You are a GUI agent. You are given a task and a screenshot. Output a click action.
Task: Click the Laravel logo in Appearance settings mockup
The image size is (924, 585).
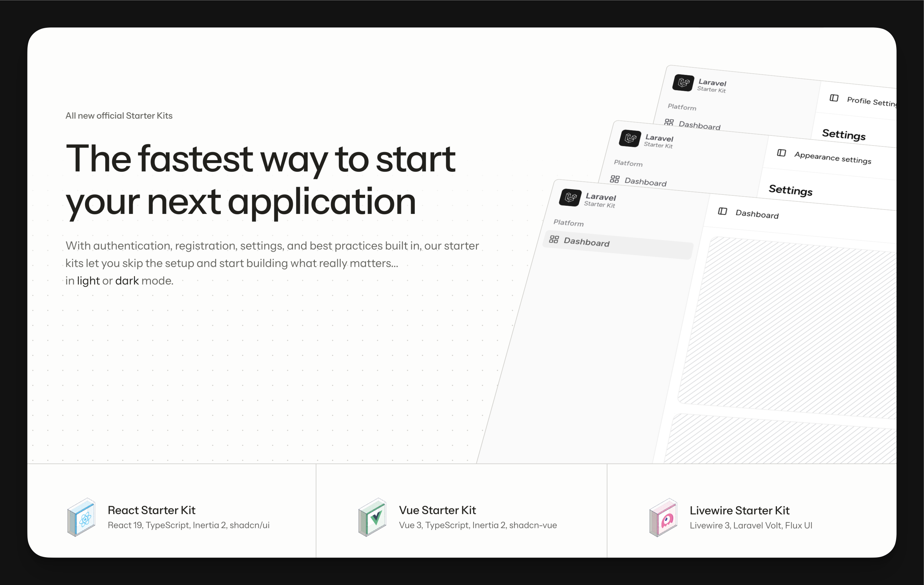click(630, 139)
